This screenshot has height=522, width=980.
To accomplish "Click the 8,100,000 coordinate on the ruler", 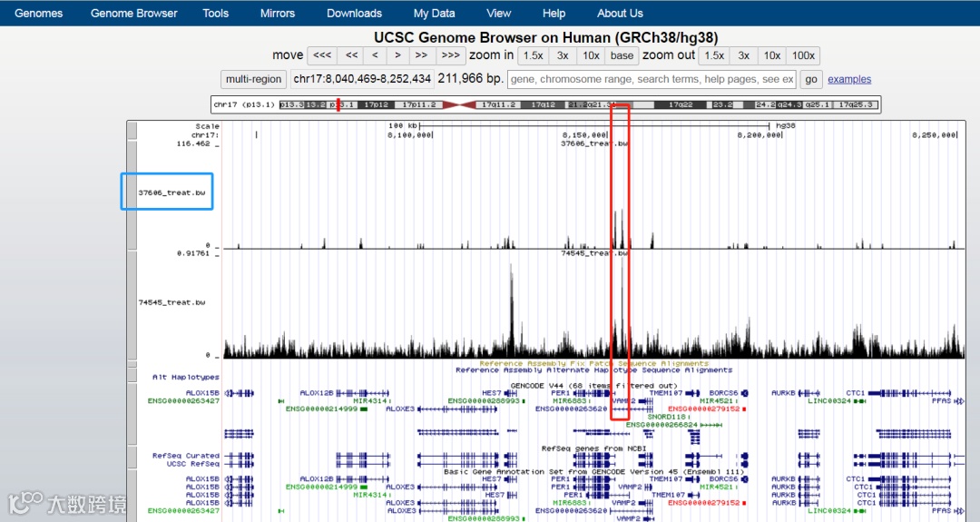I will point(409,135).
